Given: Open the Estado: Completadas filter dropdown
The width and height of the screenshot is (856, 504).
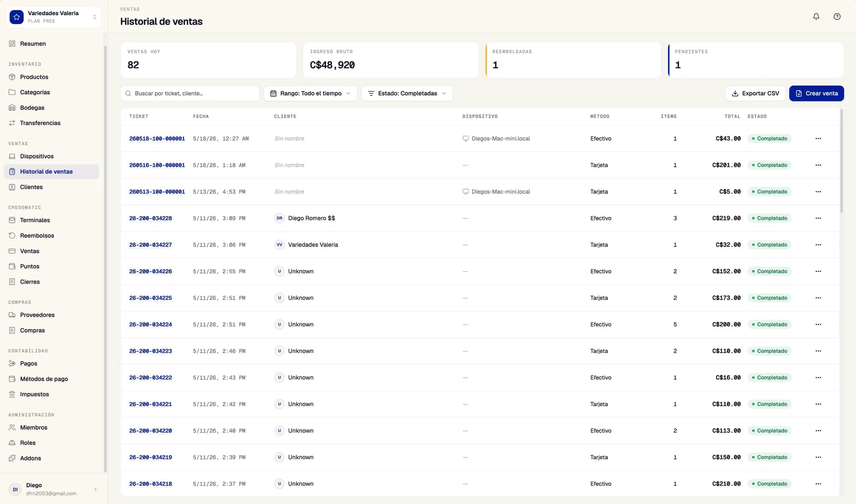Looking at the screenshot, I should coord(407,93).
